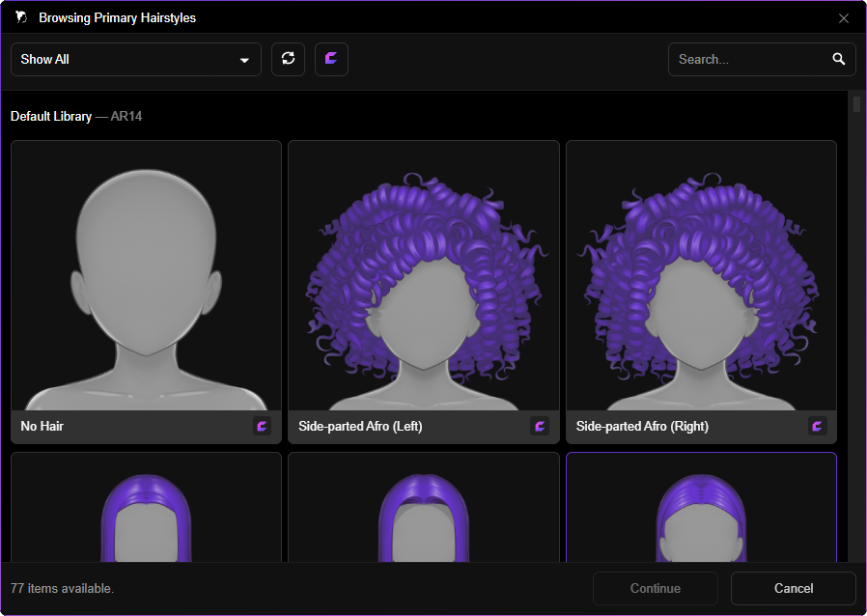
Task: Click the badge on Side-parted Afro (Right)
Action: [817, 426]
